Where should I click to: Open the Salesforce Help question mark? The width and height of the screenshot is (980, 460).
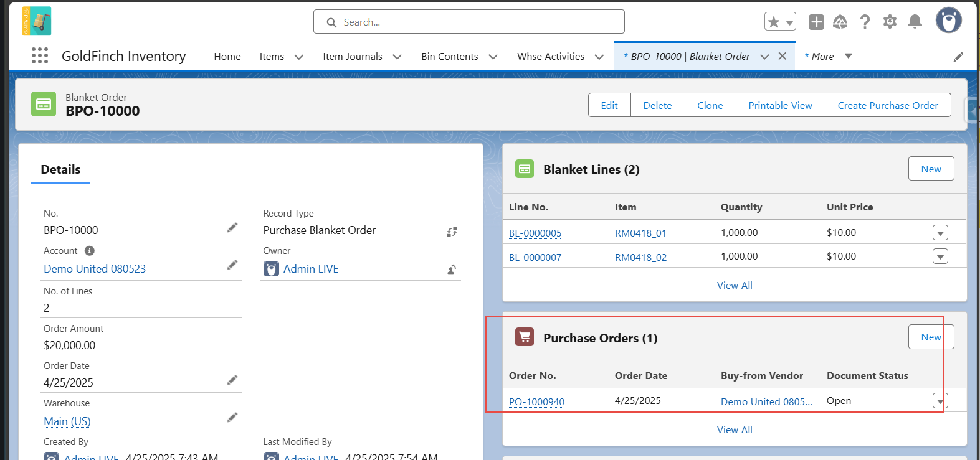point(865,22)
